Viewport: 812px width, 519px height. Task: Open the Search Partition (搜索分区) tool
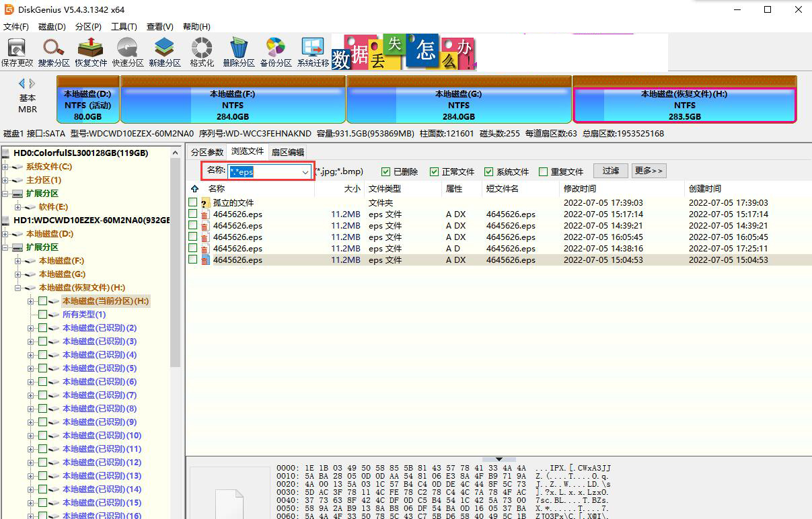tap(53, 52)
